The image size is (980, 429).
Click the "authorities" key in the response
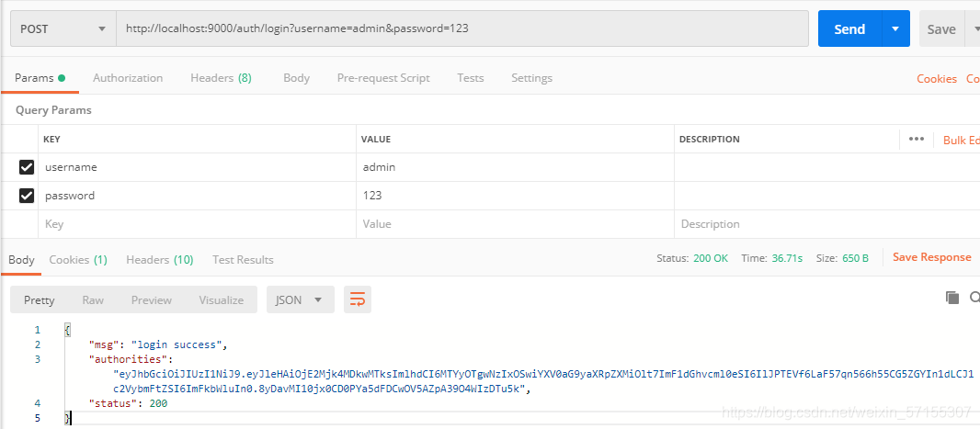128,359
